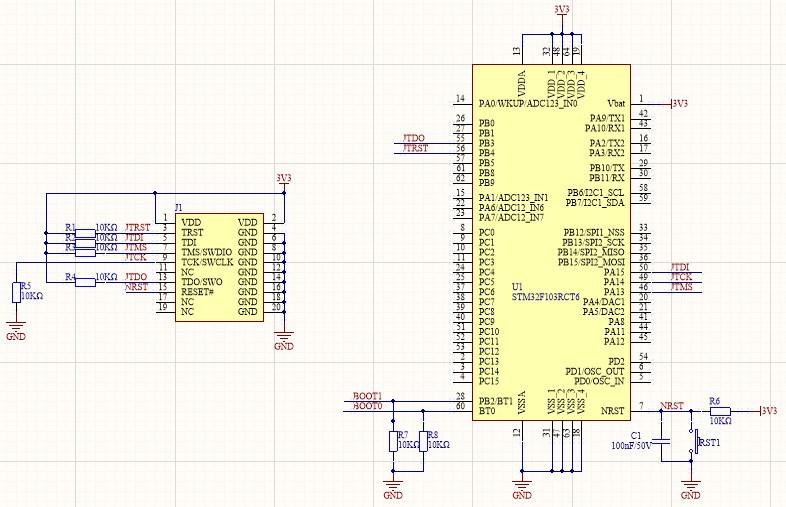The width and height of the screenshot is (786, 507).
Task: Click the GND symbol below RST1
Action: coord(691,490)
